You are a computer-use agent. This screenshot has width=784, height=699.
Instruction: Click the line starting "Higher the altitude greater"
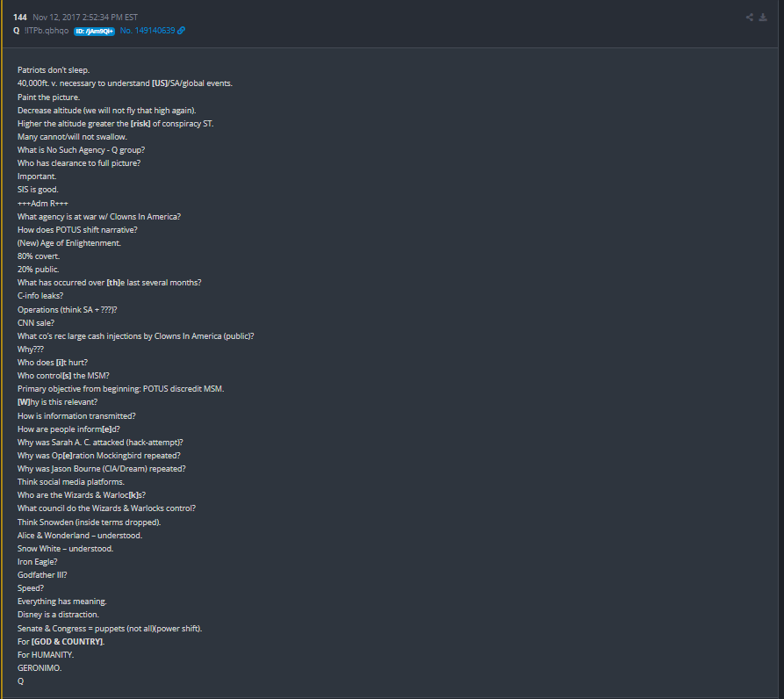(x=116, y=124)
